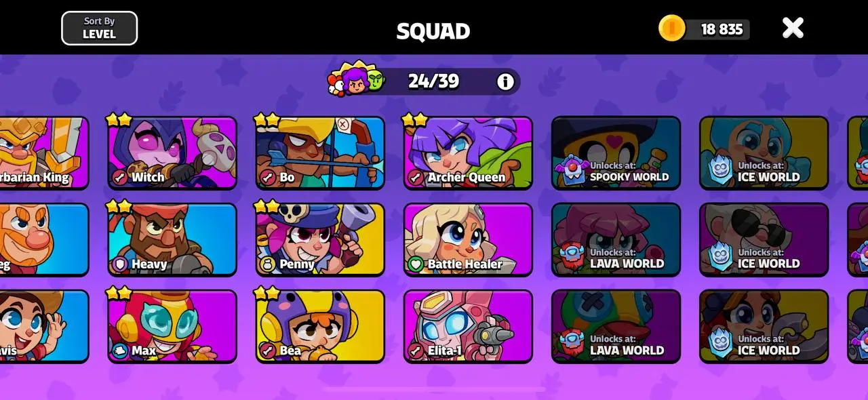This screenshot has height=400, width=868.
Task: Open the Elita-1 character card
Action: (x=468, y=327)
